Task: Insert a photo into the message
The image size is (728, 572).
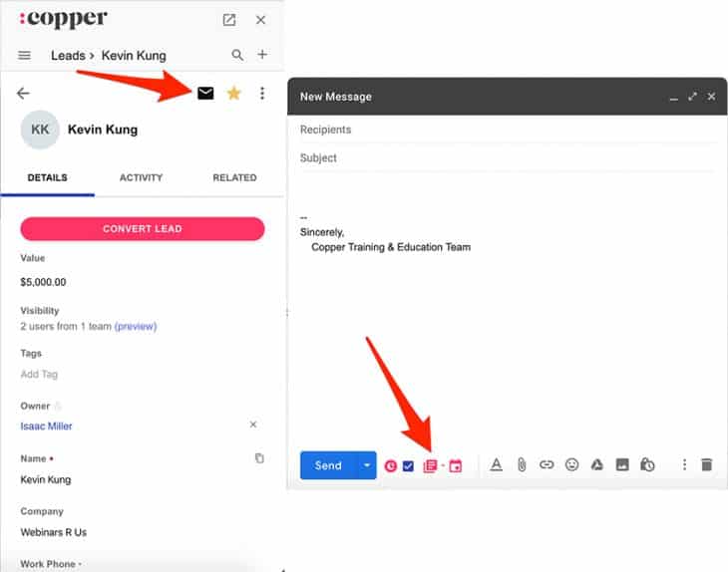Action: click(x=622, y=464)
